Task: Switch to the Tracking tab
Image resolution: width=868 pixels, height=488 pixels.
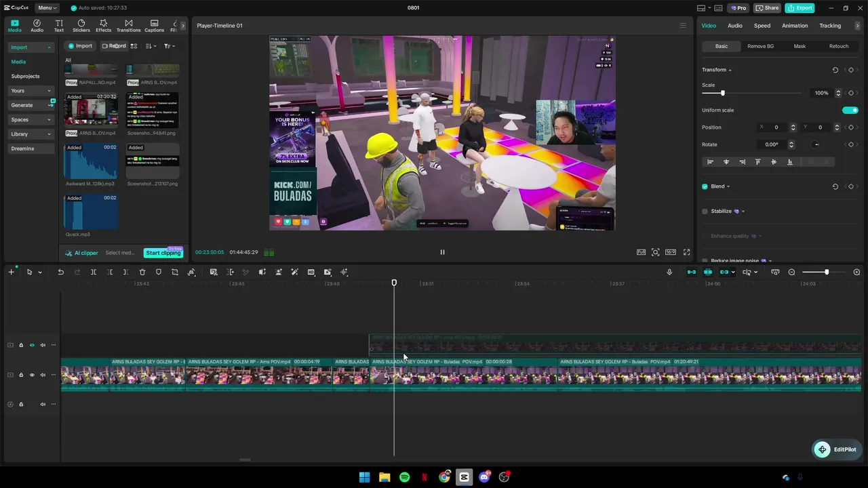Action: point(830,26)
